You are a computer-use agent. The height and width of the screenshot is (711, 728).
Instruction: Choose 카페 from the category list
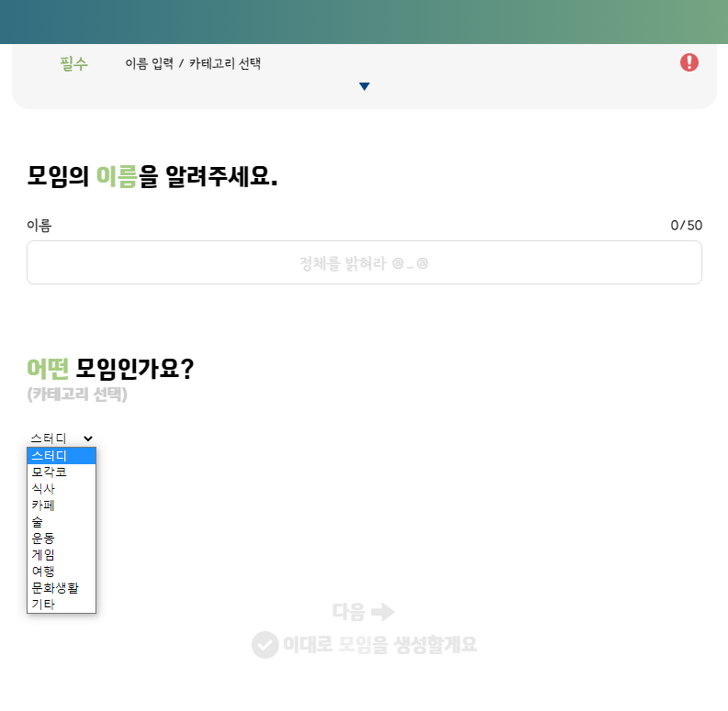[x=62, y=505]
